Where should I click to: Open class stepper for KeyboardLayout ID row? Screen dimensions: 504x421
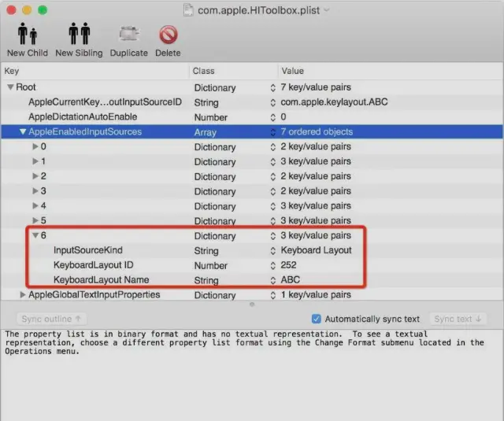273,265
